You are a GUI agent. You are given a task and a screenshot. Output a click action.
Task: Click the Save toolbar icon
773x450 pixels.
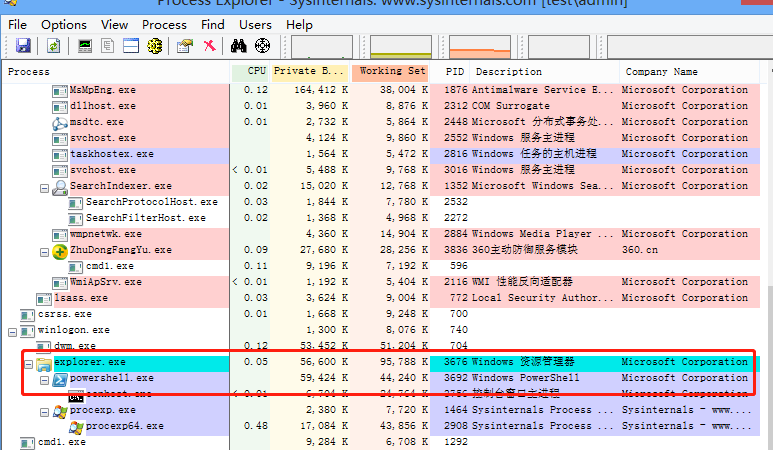[x=23, y=46]
